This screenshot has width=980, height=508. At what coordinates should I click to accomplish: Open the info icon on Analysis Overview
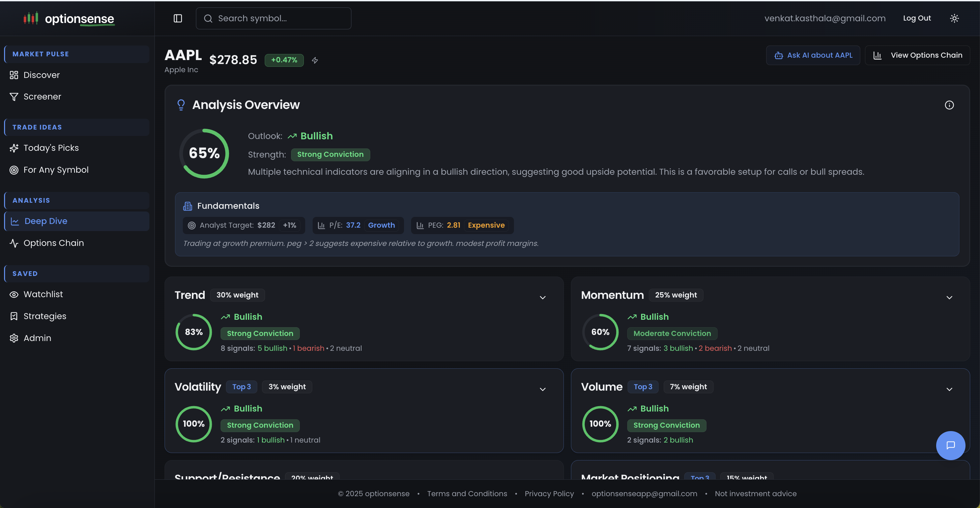click(949, 105)
